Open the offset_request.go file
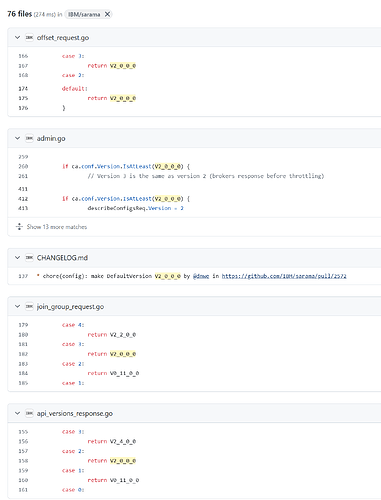 coord(63,38)
